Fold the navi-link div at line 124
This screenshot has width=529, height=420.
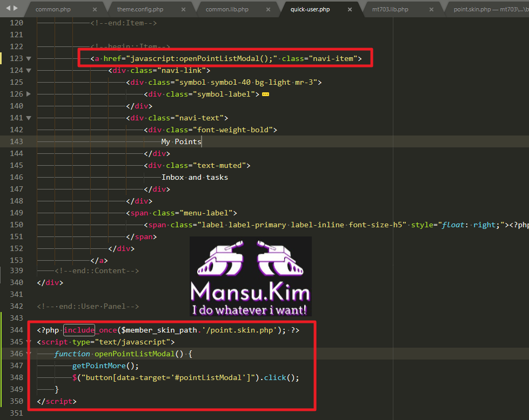pos(29,70)
